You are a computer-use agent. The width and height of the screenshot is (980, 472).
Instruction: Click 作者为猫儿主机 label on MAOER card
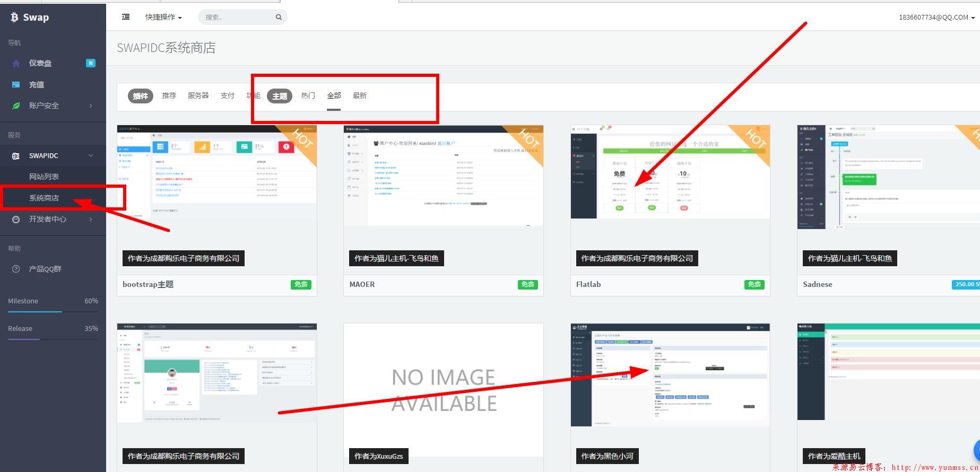click(x=396, y=258)
